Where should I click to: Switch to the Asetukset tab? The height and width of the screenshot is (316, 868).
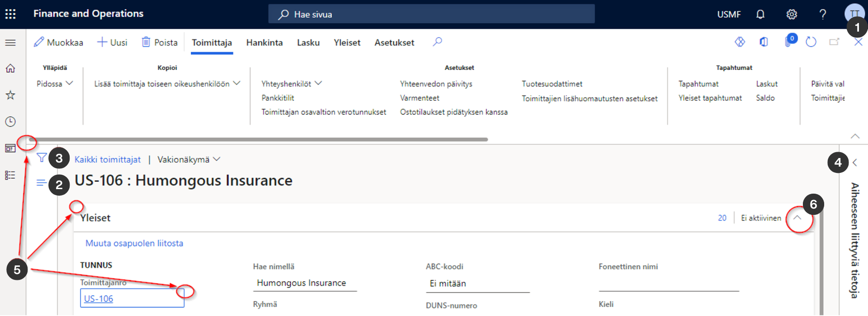point(394,43)
